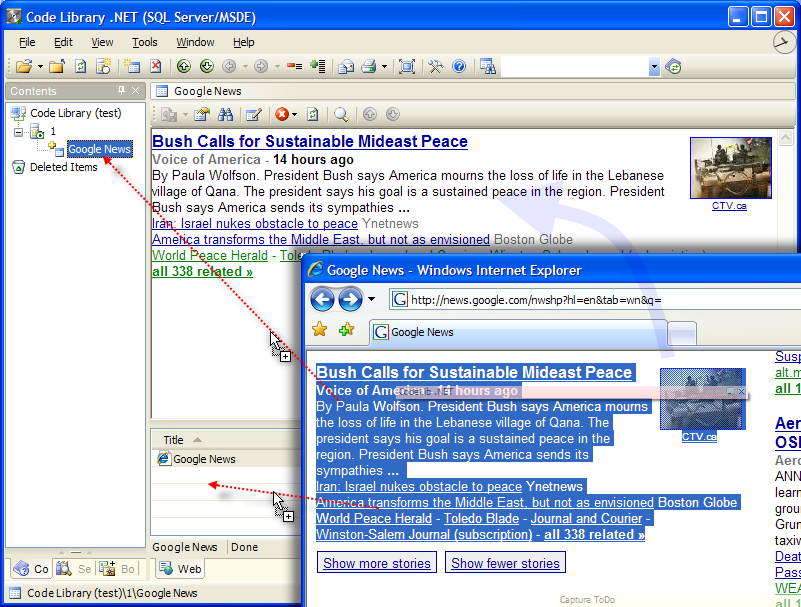Open the Bush Calls for Sustainable Mideast Peace link in Code Library
Screen dimensions: 801x607
pos(310,141)
